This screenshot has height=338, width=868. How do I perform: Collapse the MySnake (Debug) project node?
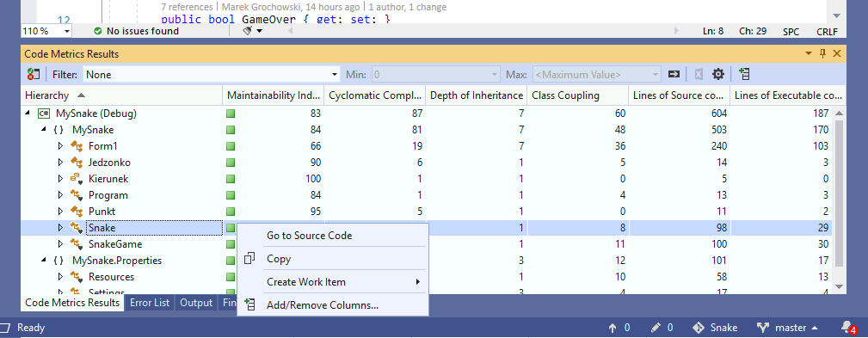(28, 114)
